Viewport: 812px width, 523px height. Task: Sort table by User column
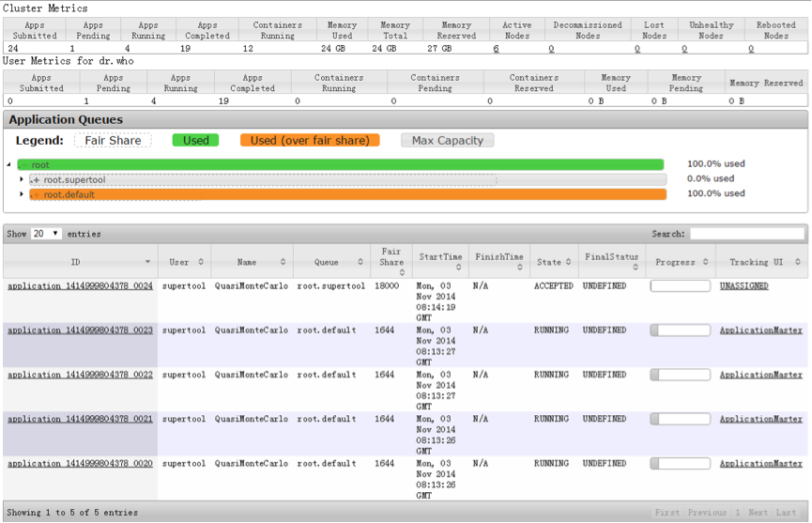coord(185,262)
